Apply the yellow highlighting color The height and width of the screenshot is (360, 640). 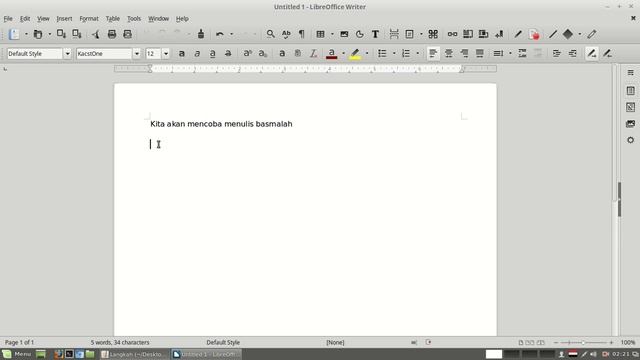coord(355,53)
